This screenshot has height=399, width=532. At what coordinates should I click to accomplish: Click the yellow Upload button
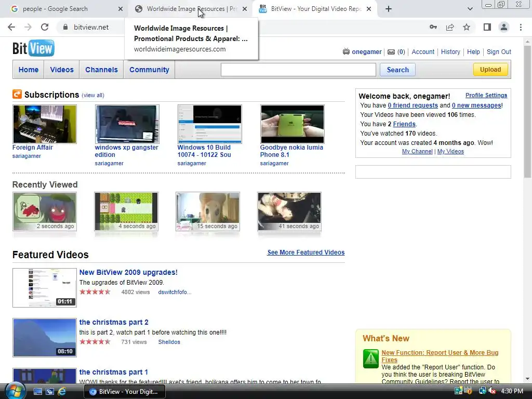pyautogui.click(x=490, y=69)
